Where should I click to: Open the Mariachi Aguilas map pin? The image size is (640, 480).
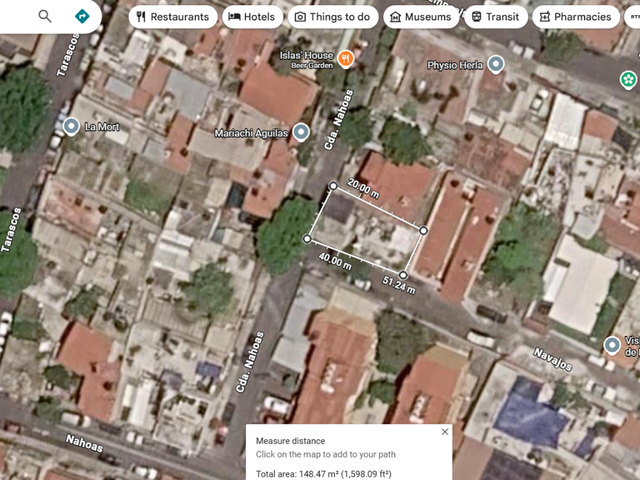tap(301, 132)
